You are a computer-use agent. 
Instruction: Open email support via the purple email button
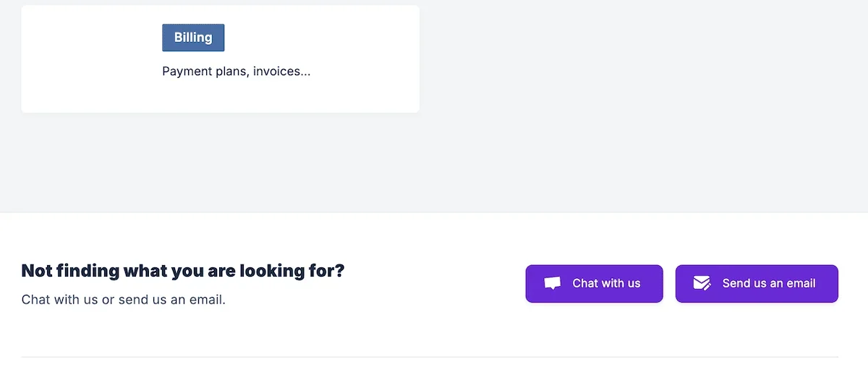click(x=757, y=283)
